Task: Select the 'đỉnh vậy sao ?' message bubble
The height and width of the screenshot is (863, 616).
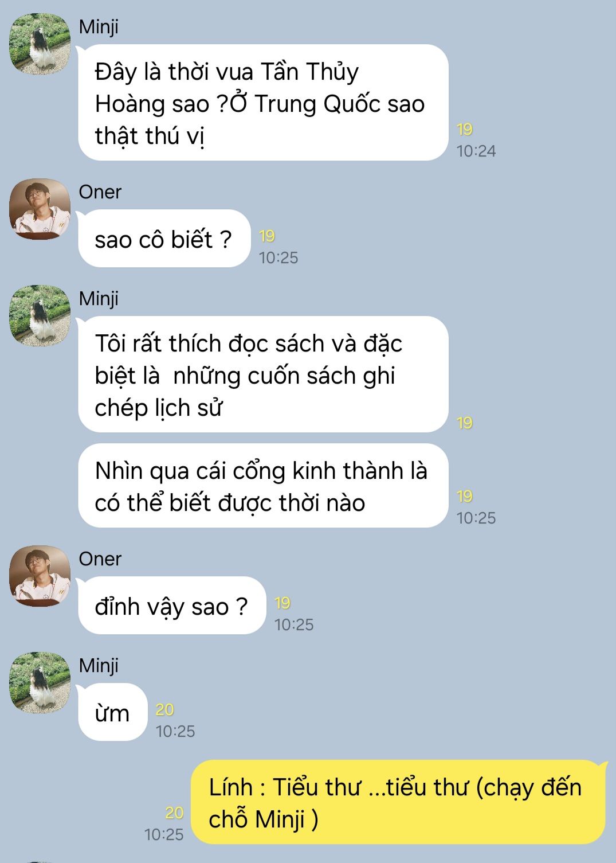Action: tap(172, 606)
